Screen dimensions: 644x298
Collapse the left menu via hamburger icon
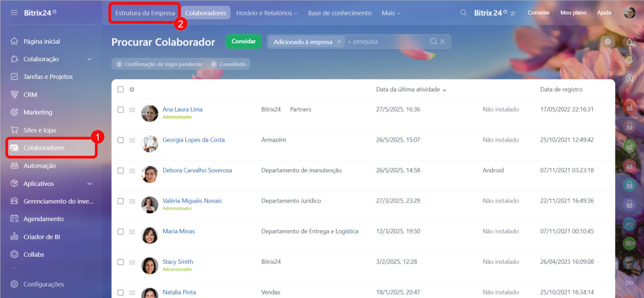point(14,13)
